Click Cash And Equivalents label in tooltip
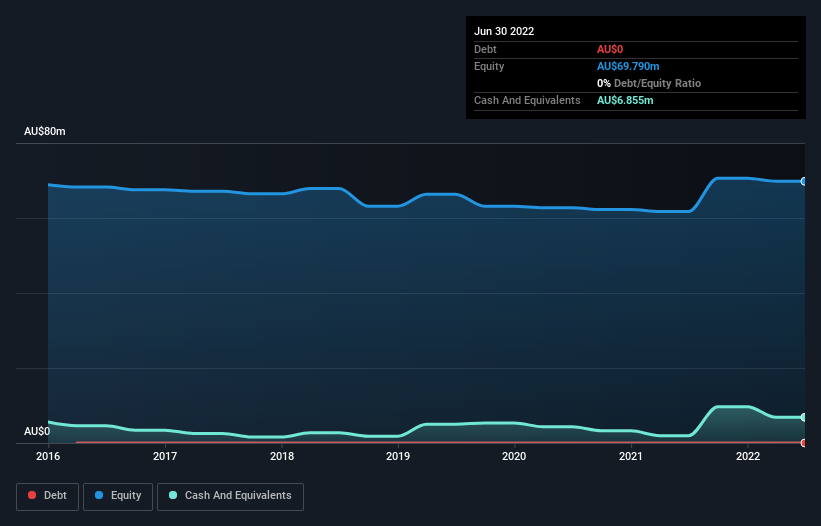Screen dimensions: 821x526 pyautogui.click(x=527, y=100)
